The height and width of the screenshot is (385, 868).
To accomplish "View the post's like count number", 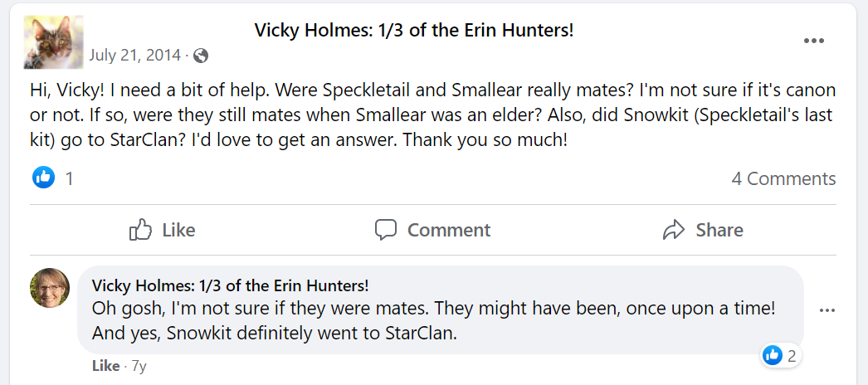I will [70, 178].
